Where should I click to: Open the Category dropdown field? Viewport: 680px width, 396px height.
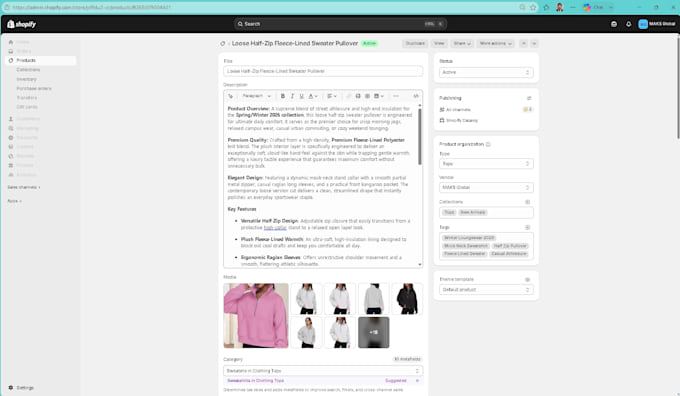click(323, 371)
